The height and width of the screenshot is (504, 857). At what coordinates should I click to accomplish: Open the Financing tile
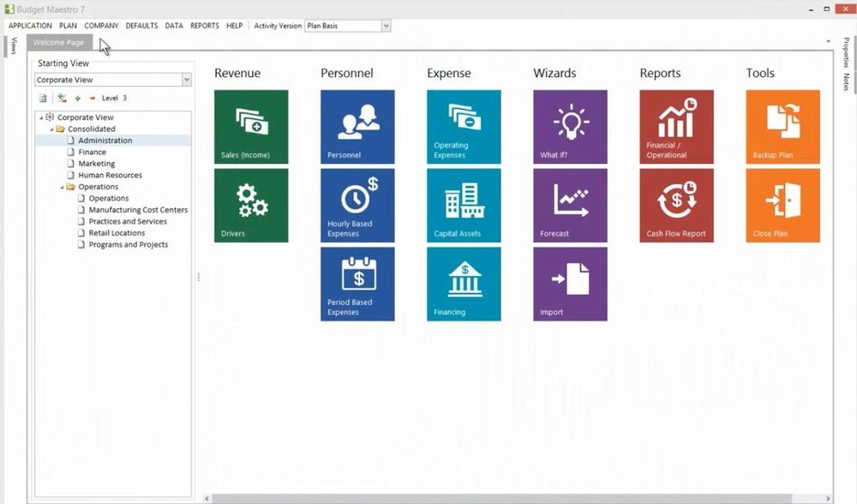464,285
